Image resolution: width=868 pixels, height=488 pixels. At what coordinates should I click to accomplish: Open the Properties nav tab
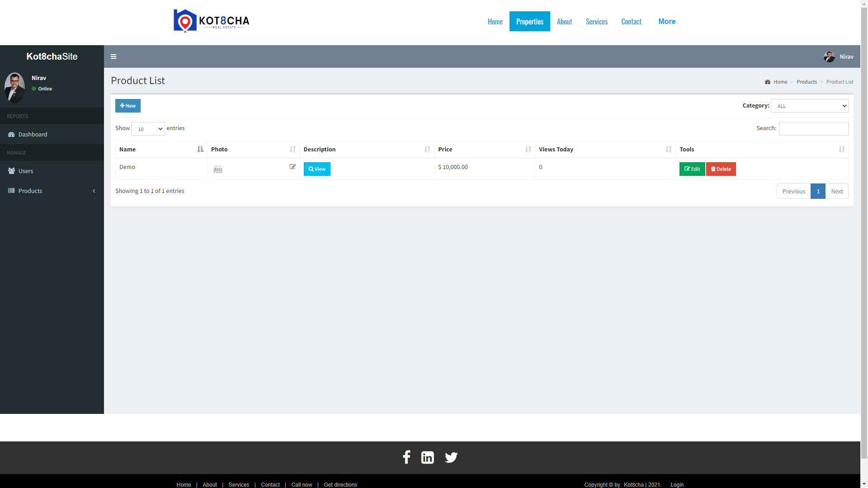[x=529, y=21]
